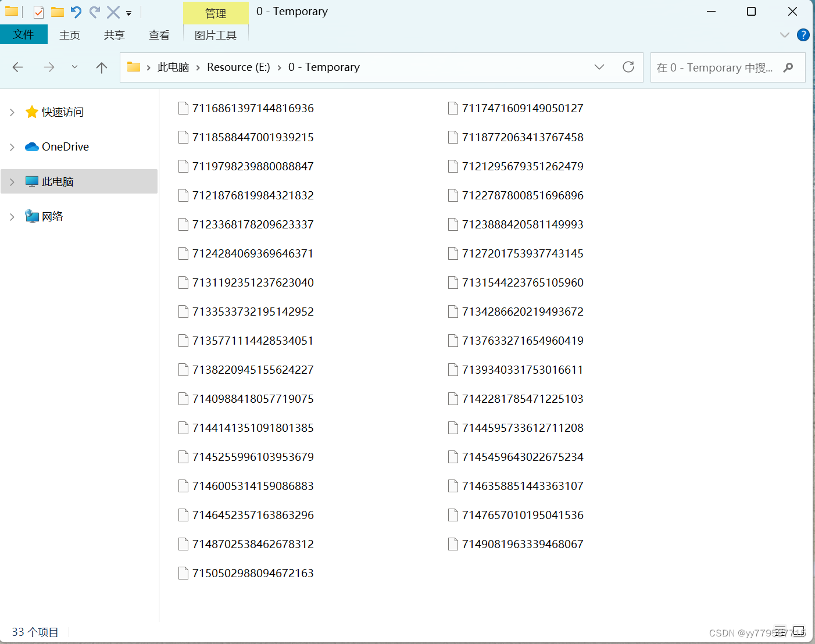
Task: Click file icon of 7123368178209623337
Action: pyautogui.click(x=183, y=224)
